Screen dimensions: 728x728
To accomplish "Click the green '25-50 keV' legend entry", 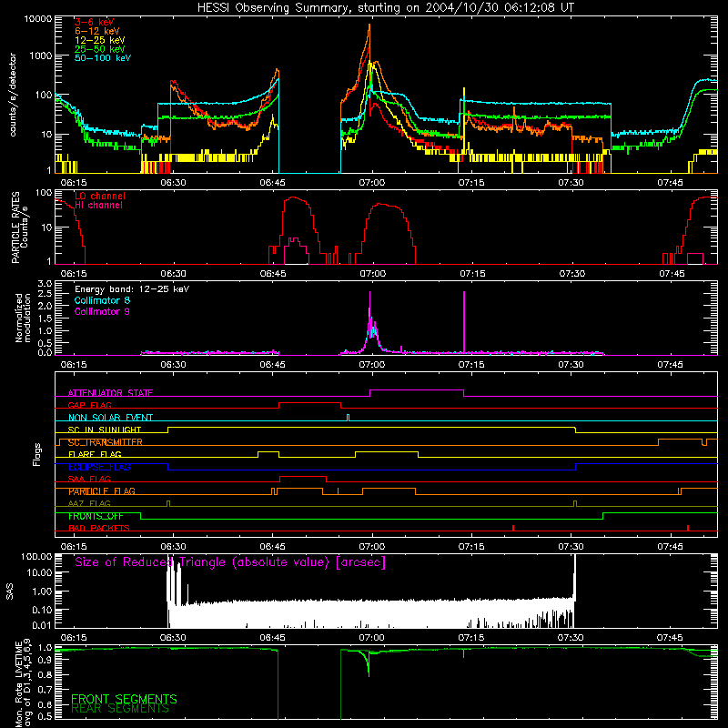I will pyautogui.click(x=100, y=49).
